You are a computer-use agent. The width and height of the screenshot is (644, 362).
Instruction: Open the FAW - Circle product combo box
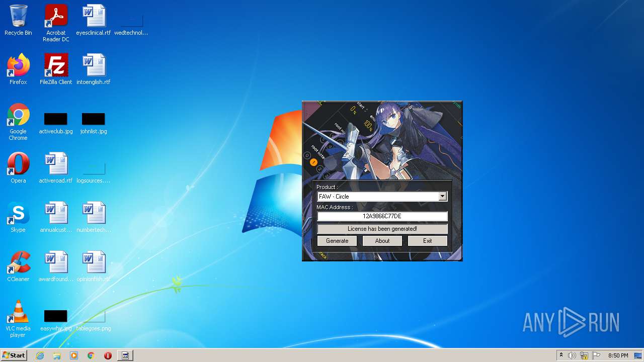point(382,197)
